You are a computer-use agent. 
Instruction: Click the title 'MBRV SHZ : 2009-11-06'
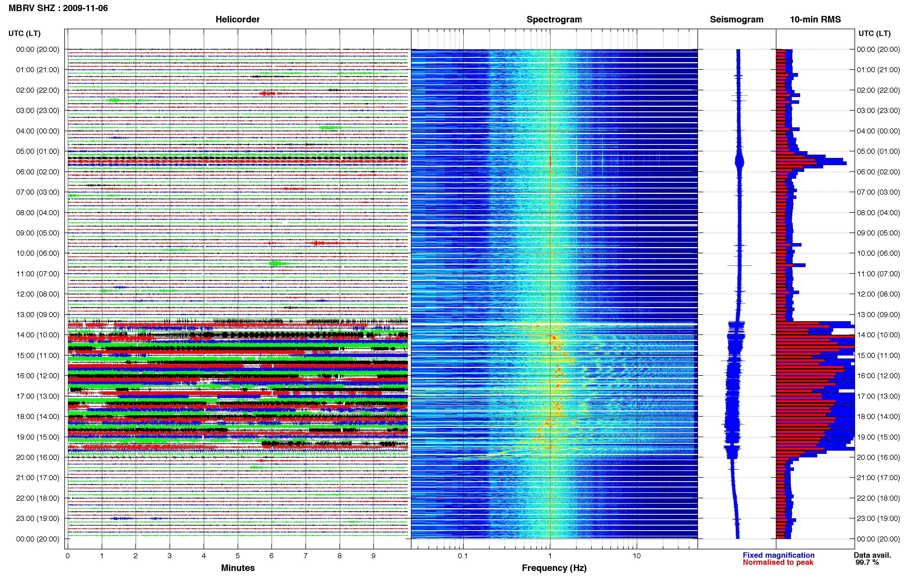click(58, 8)
